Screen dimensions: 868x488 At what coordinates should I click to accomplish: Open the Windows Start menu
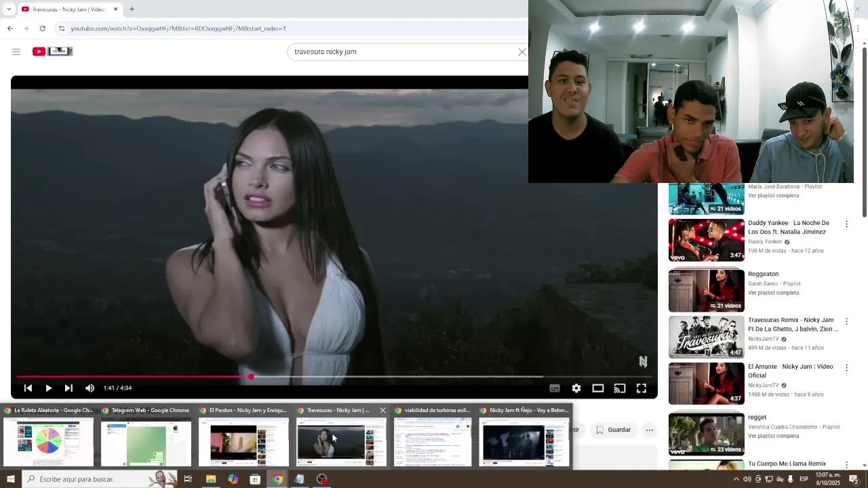pyautogui.click(x=10, y=479)
